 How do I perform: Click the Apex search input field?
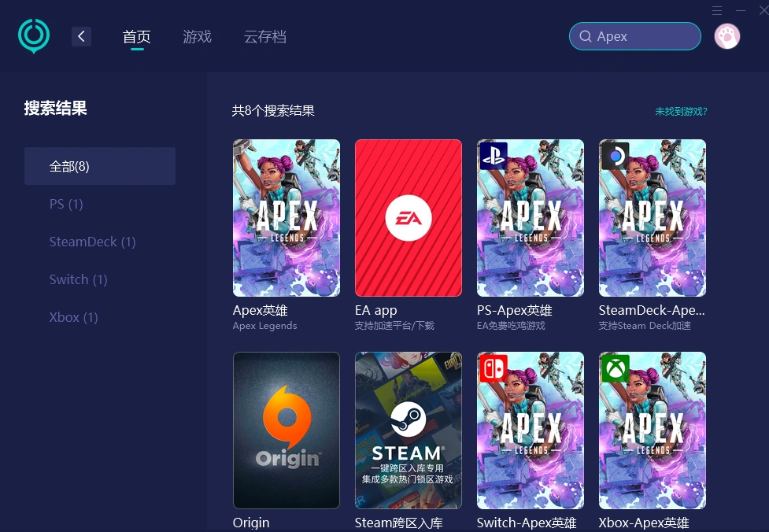pos(635,36)
